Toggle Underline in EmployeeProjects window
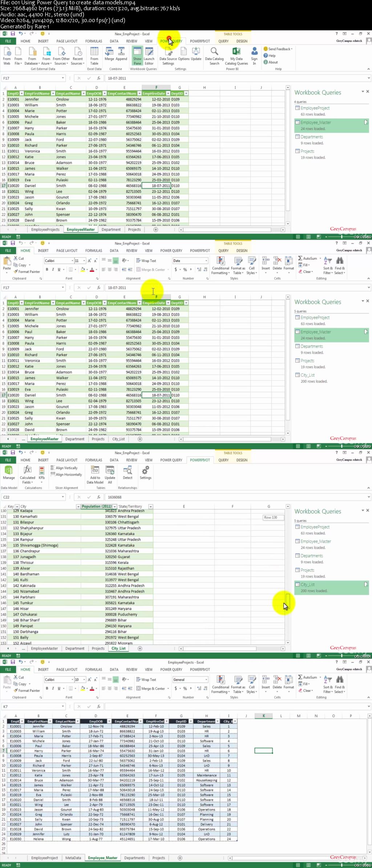The image size is (372, 868). click(x=59, y=688)
